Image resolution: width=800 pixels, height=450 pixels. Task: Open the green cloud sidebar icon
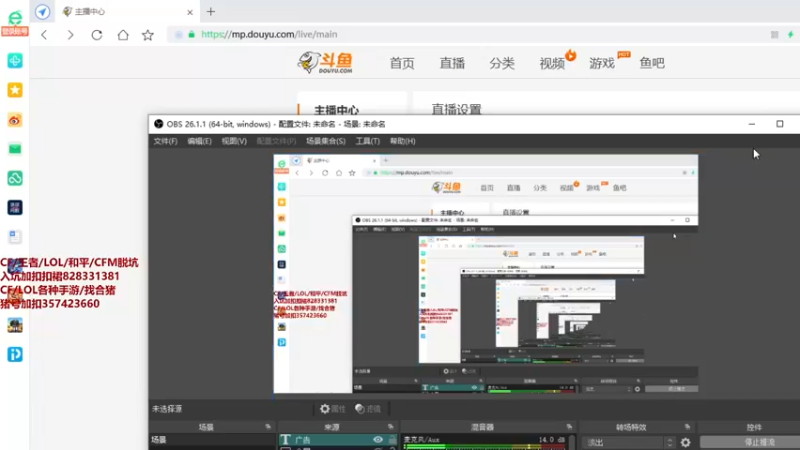[x=15, y=178]
